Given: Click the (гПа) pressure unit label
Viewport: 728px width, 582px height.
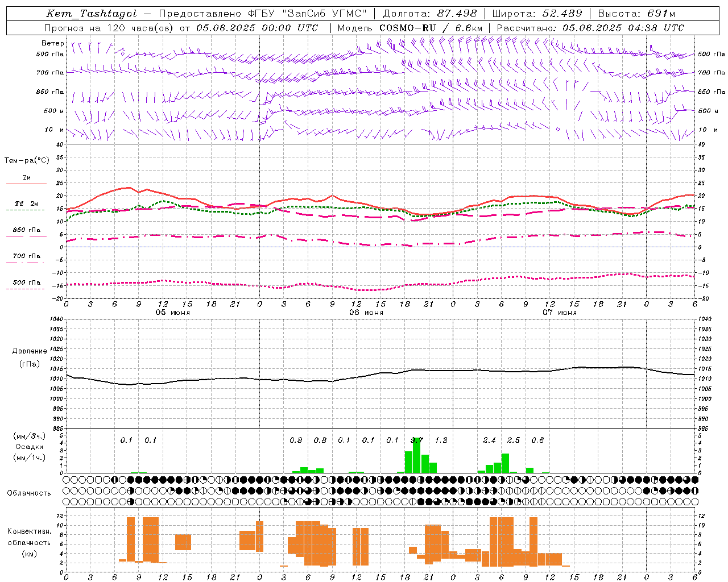Looking at the screenshot, I should click(29, 364).
